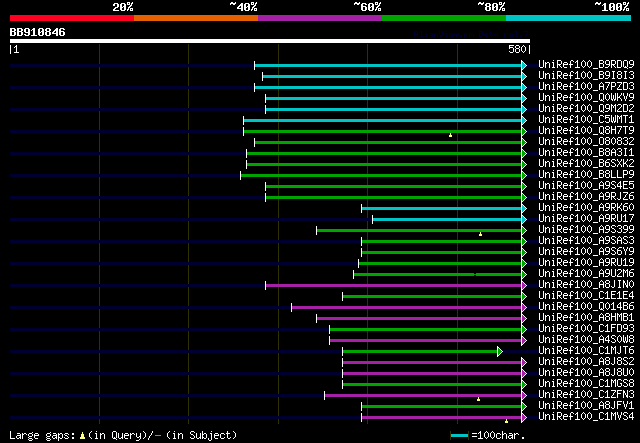The width and height of the screenshot is (640, 443).
Task: Open the UniRef100_A9RU17 label
Action: 586,219
